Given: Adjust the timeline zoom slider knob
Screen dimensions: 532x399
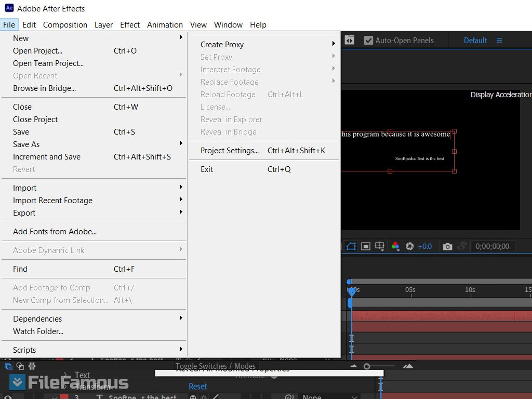Looking at the screenshot, I should pyautogui.click(x=366, y=366).
